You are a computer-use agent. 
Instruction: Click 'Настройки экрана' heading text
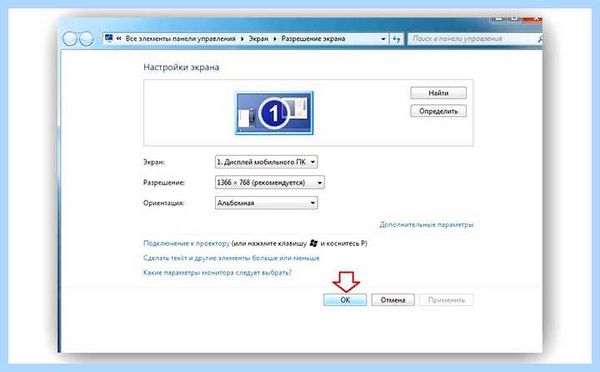click(181, 67)
